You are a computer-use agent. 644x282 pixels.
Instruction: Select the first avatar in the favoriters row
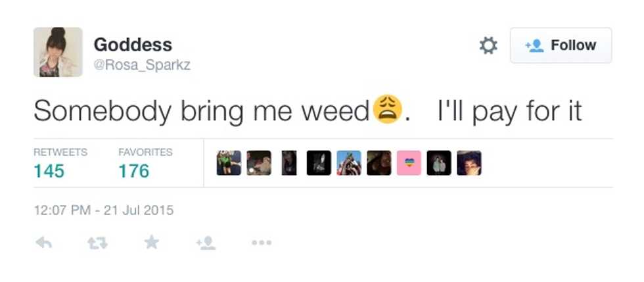pos(229,163)
